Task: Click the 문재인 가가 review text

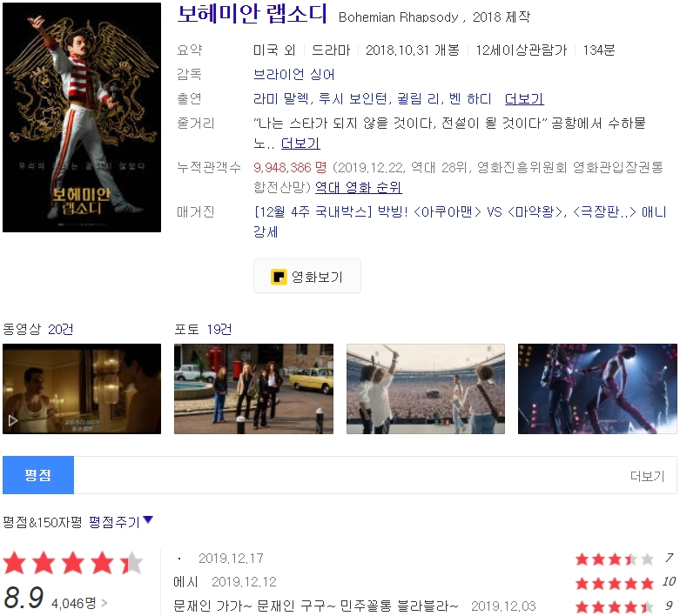Action: 316,606
